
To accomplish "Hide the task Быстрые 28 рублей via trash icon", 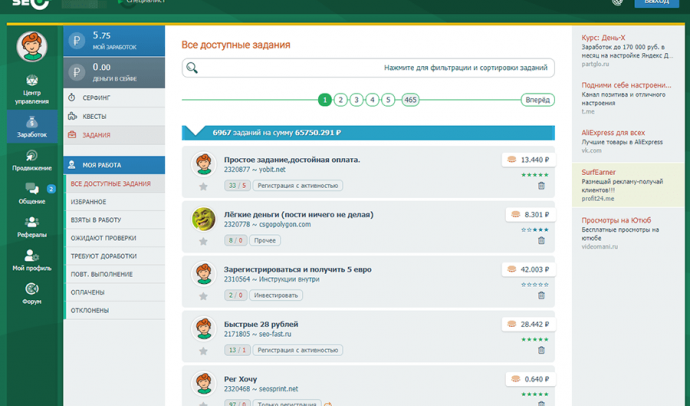I will [541, 350].
